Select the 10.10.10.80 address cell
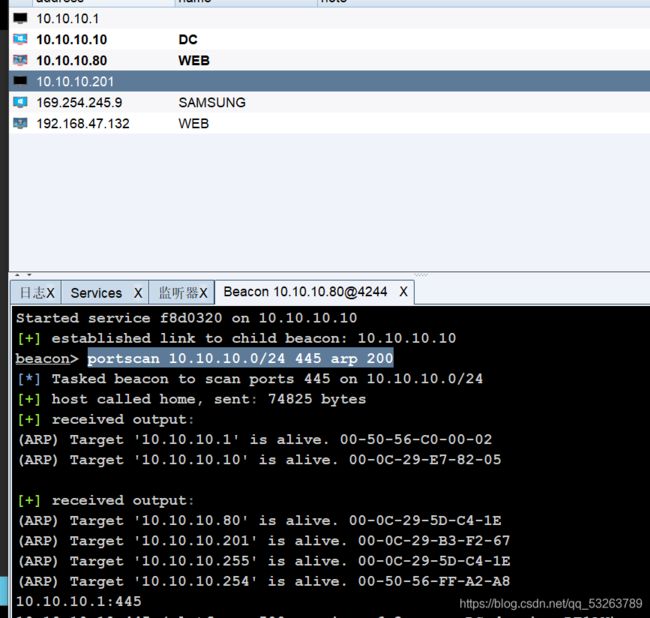Screen dimensions: 650x618 pyautogui.click(x=72, y=61)
